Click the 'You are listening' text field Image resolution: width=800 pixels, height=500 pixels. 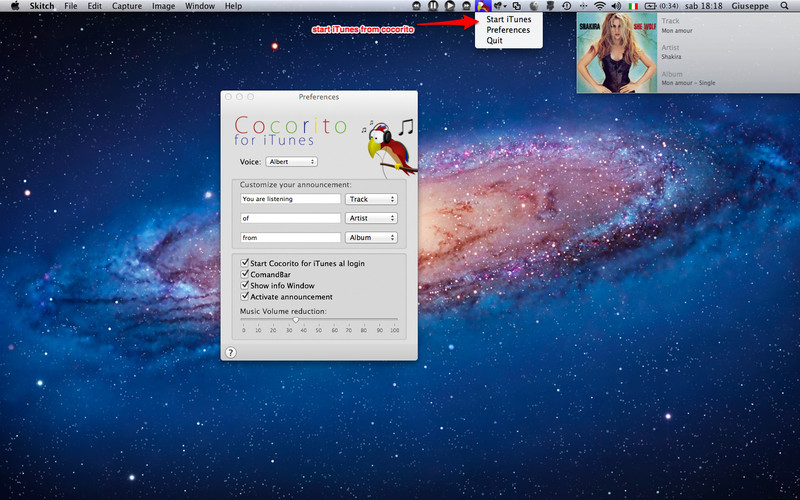290,199
